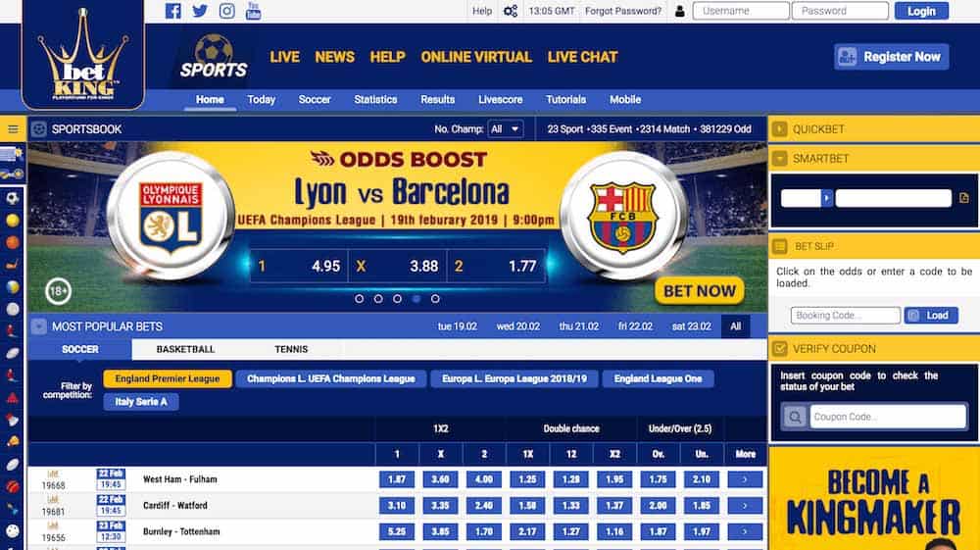Pick West Ham home odds 1.87
980x550 pixels.
397,479
